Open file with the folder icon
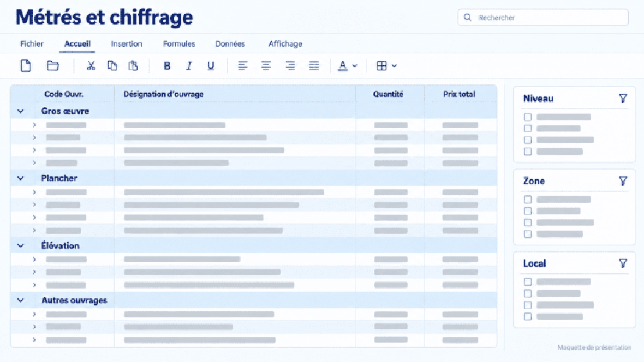 pos(53,66)
